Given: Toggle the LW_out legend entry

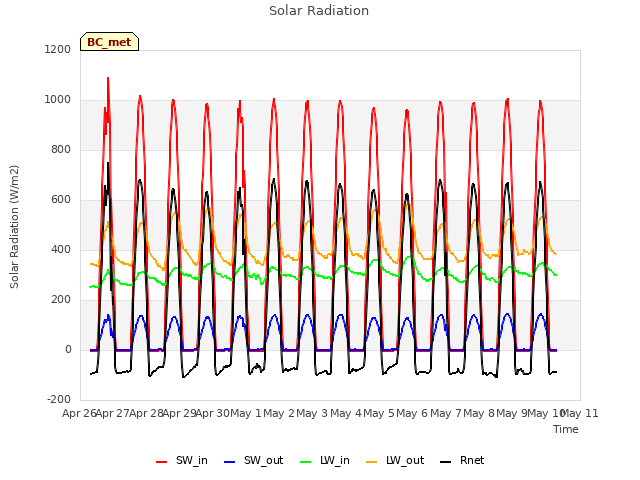Looking at the screenshot, I should click(x=395, y=460).
